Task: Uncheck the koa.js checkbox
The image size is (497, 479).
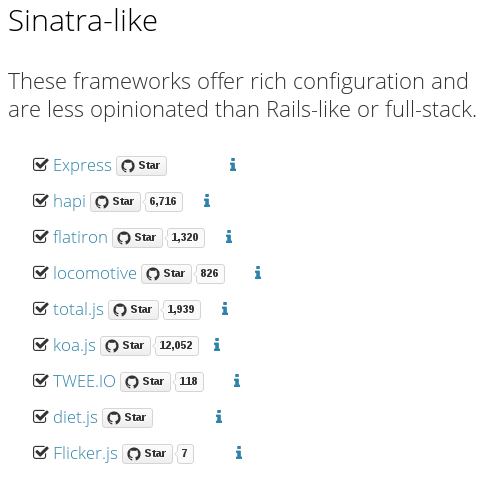Action: [41, 345]
